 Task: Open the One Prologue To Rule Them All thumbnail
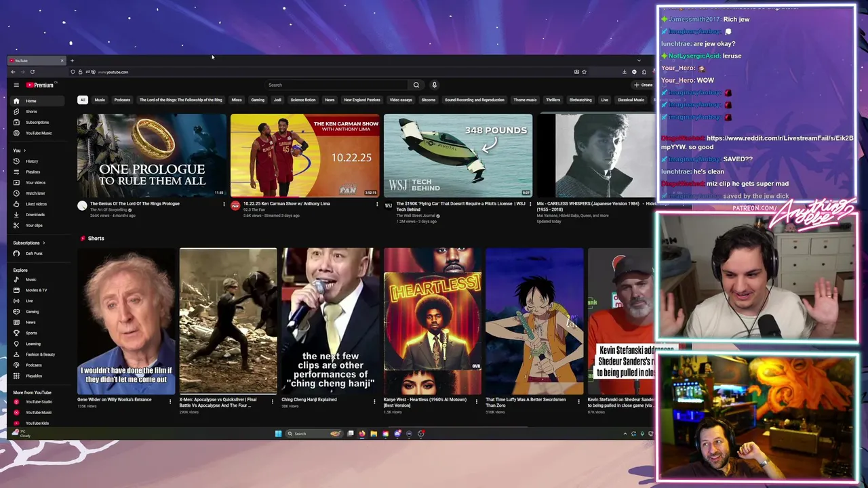click(152, 155)
